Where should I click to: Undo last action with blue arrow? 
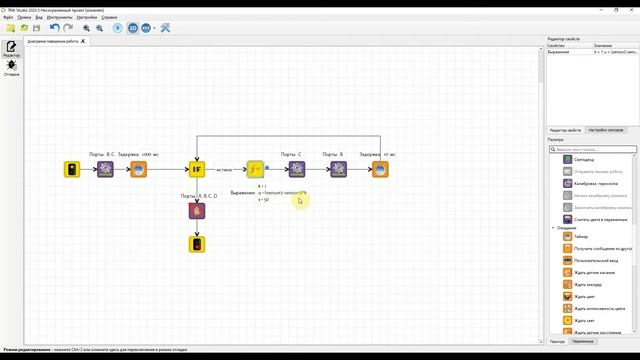point(55,28)
